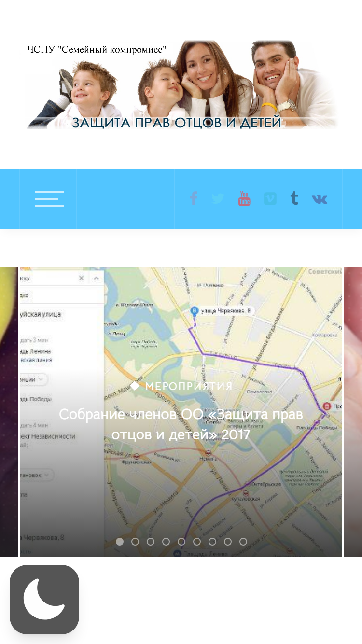Select the seventh slider dot

click(212, 542)
